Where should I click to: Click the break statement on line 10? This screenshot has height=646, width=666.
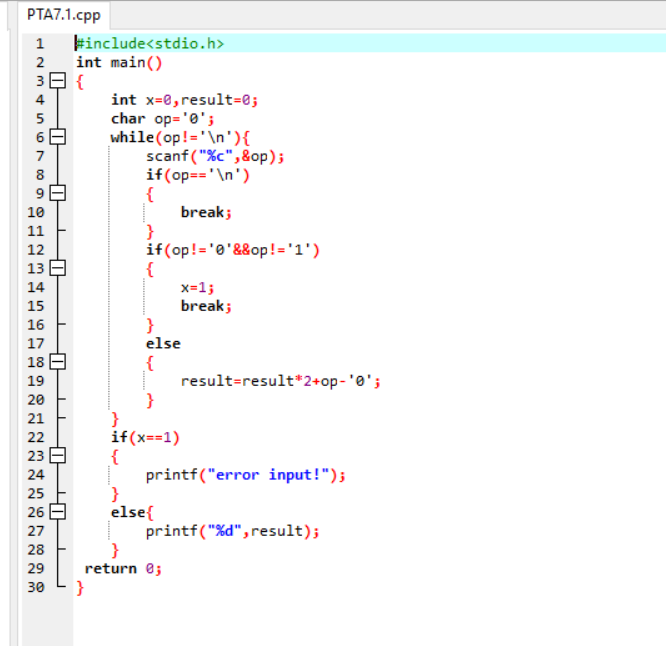click(206, 212)
